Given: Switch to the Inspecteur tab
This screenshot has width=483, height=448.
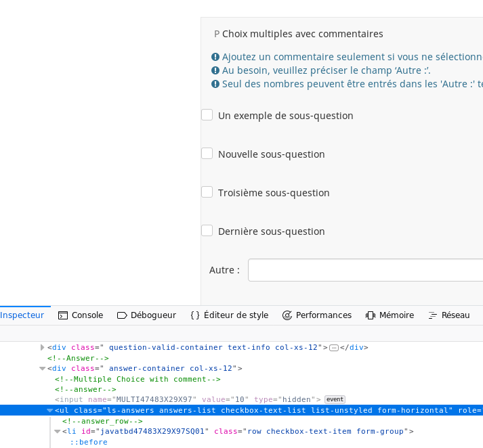Looking at the screenshot, I should (x=22, y=315).
